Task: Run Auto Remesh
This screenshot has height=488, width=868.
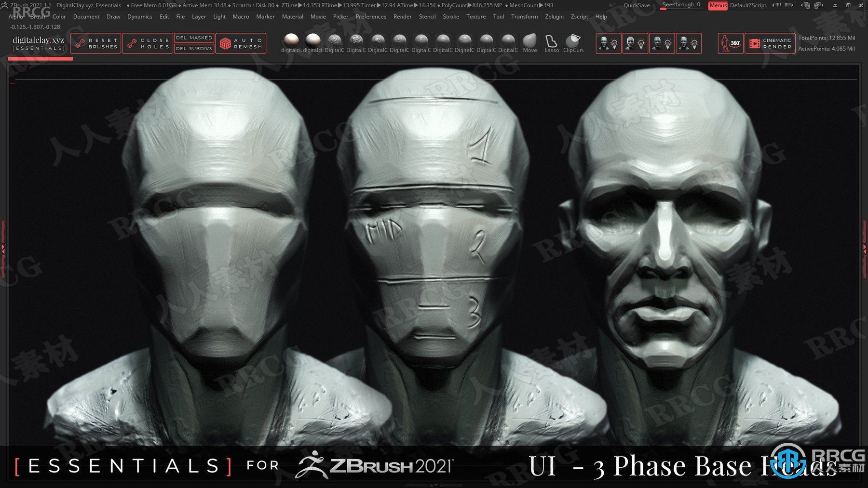Action: 241,43
